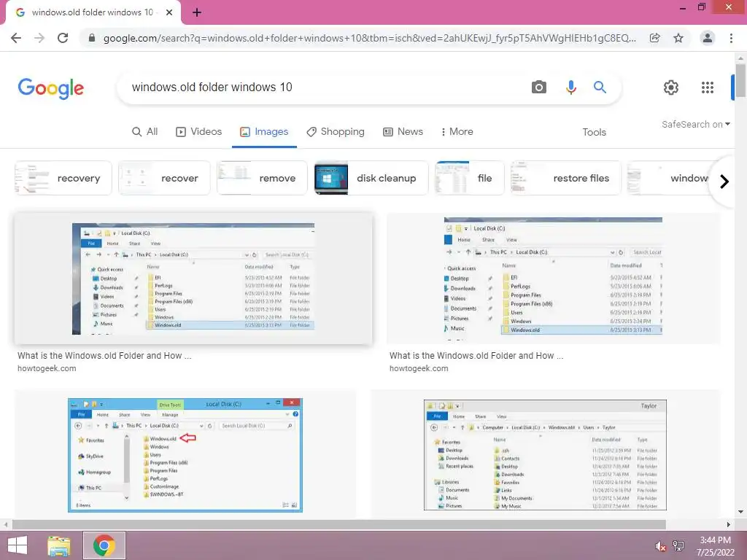Close the windows.old search tab
This screenshot has height=560, width=747.
click(169, 12)
